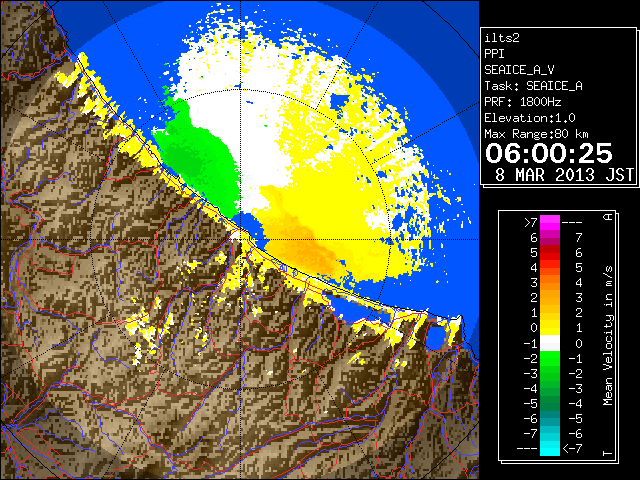Click the '>7' legend label

(531, 223)
